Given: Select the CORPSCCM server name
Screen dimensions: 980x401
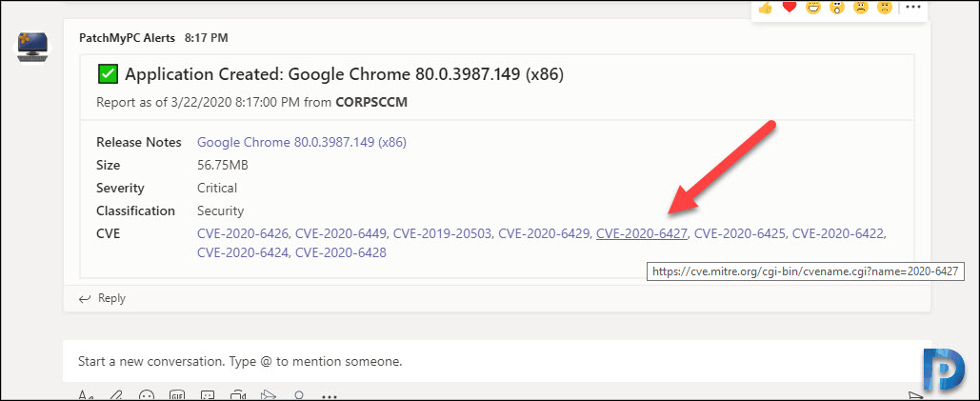Looking at the screenshot, I should click(371, 102).
